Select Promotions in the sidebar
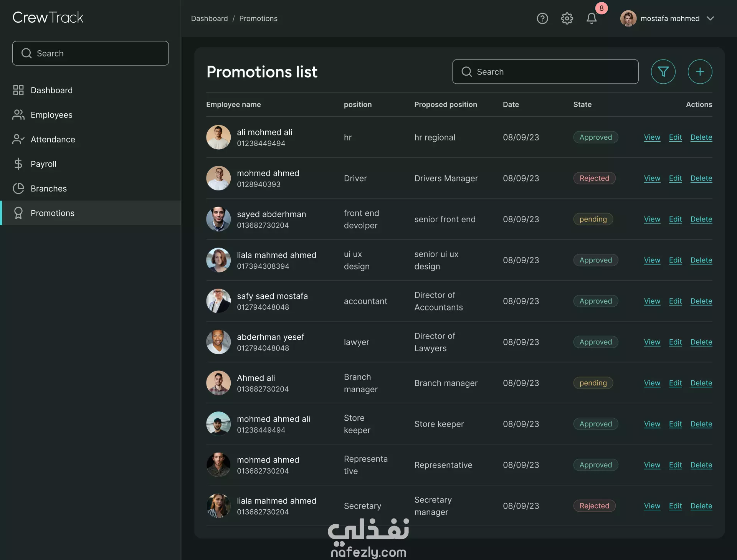737x560 pixels. point(53,213)
